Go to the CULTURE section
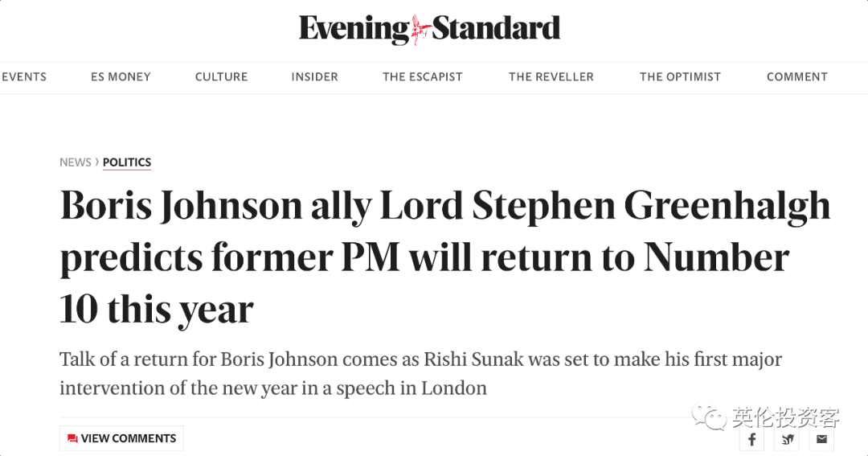868x456 pixels. 222,77
